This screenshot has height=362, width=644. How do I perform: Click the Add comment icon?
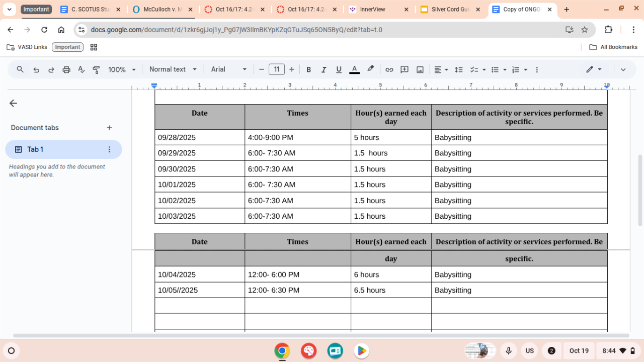[404, 70]
